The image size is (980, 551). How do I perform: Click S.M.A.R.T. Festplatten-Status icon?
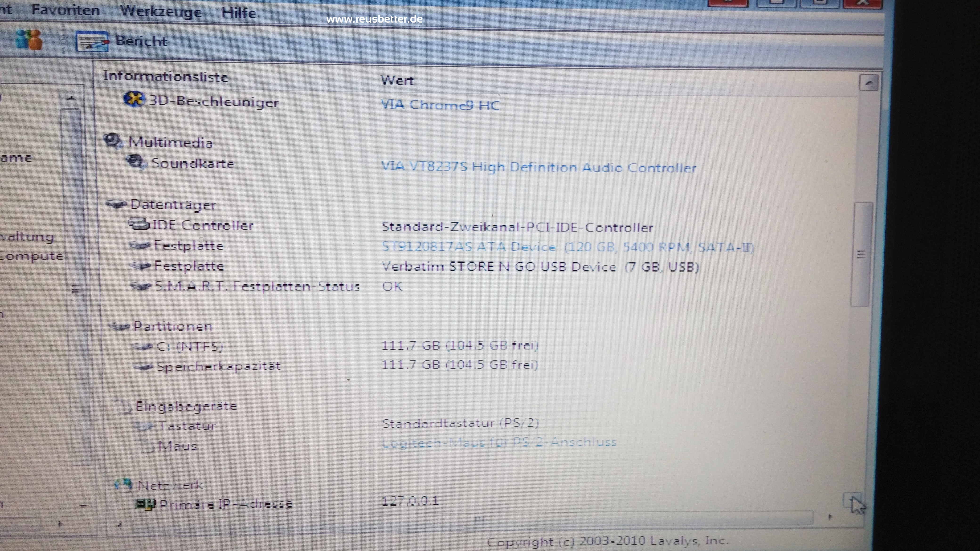(x=141, y=286)
